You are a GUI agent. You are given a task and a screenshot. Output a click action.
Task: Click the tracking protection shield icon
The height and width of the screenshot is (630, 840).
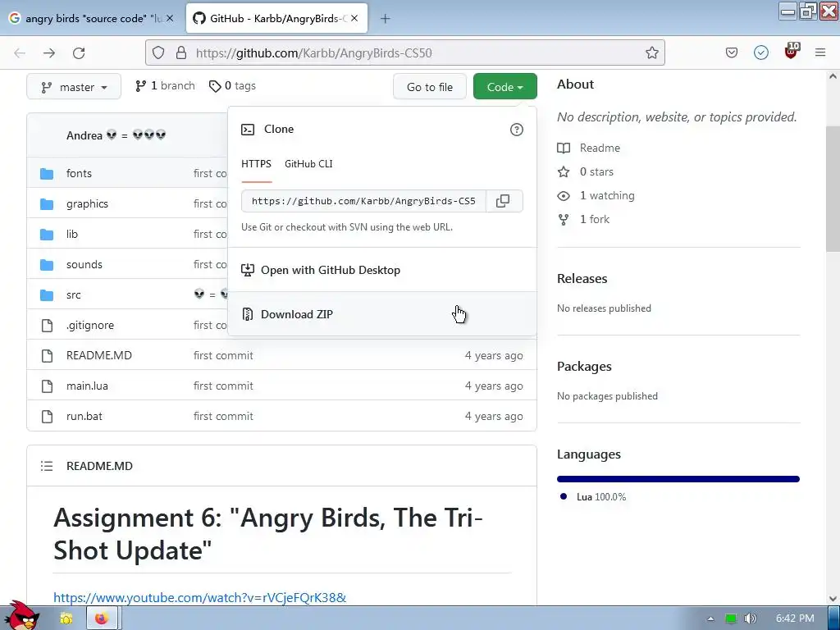pos(158,52)
